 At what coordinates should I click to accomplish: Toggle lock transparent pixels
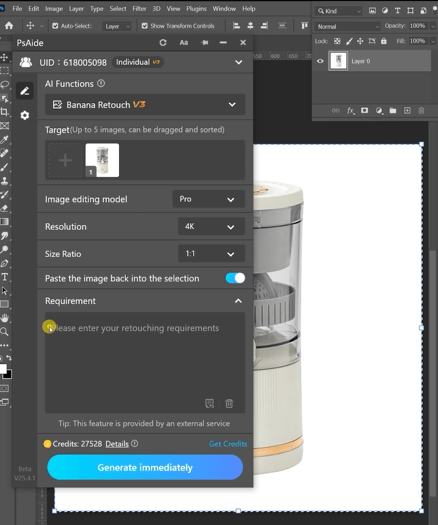[337, 41]
